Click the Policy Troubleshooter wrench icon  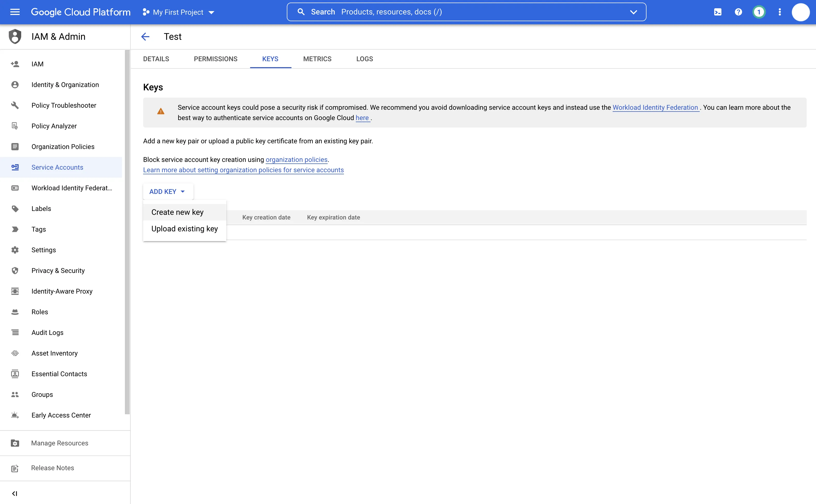[x=15, y=105]
